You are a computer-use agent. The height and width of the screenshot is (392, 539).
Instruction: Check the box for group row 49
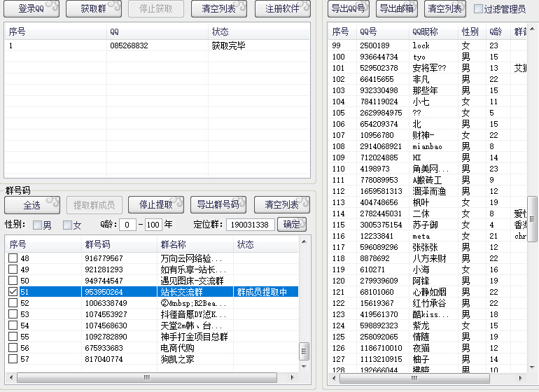coord(13,269)
